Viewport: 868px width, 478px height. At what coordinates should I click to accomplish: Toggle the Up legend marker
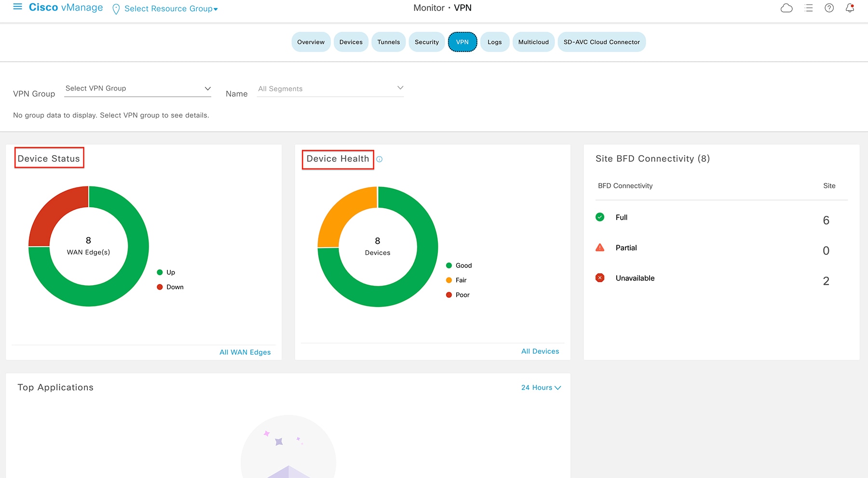160,272
